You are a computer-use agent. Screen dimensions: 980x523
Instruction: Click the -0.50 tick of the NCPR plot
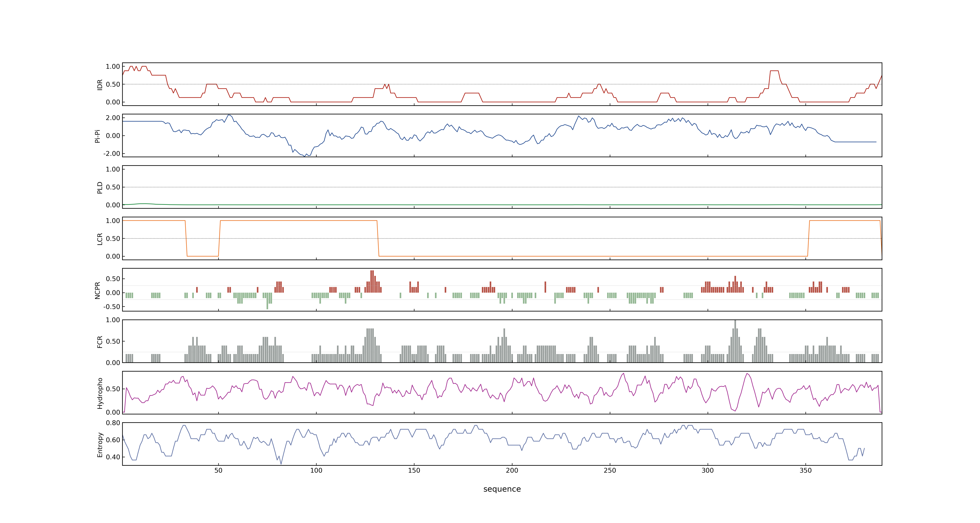(x=111, y=306)
